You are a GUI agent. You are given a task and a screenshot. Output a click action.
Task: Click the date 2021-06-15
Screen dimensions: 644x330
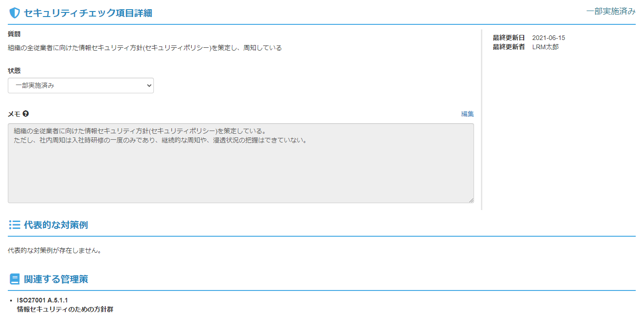[x=548, y=38]
